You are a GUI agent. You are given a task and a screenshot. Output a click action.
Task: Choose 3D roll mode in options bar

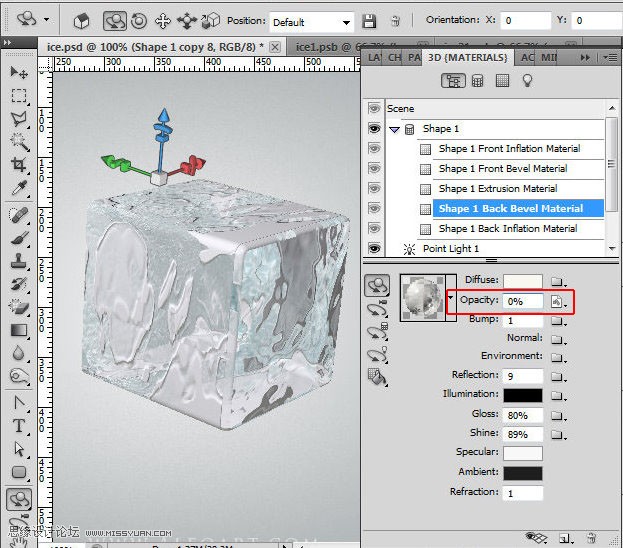tap(139, 21)
